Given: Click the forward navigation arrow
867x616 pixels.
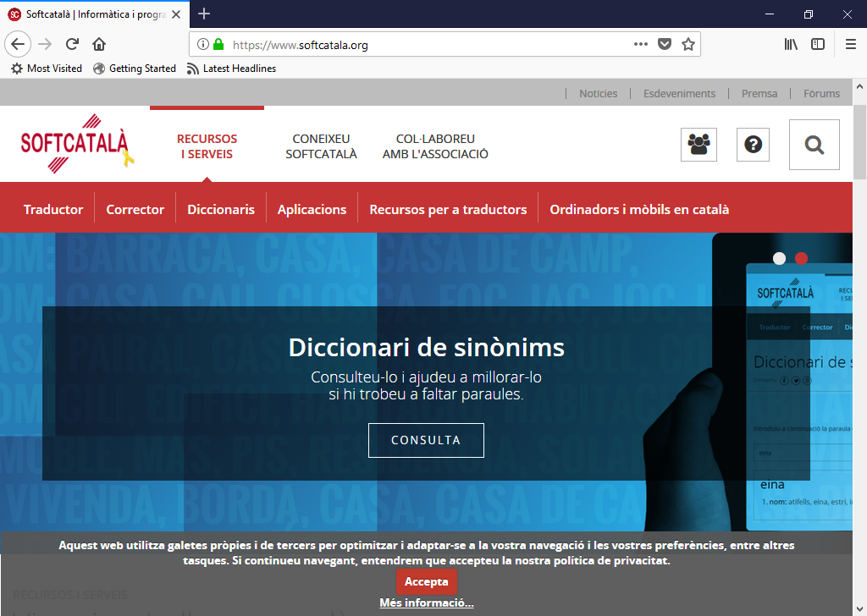Looking at the screenshot, I should pos(45,44).
